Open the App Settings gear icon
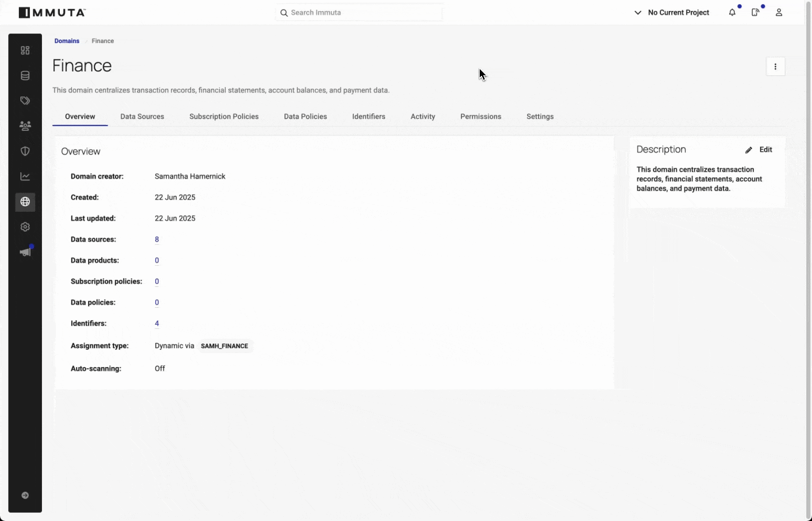The width and height of the screenshot is (812, 521). tap(25, 227)
